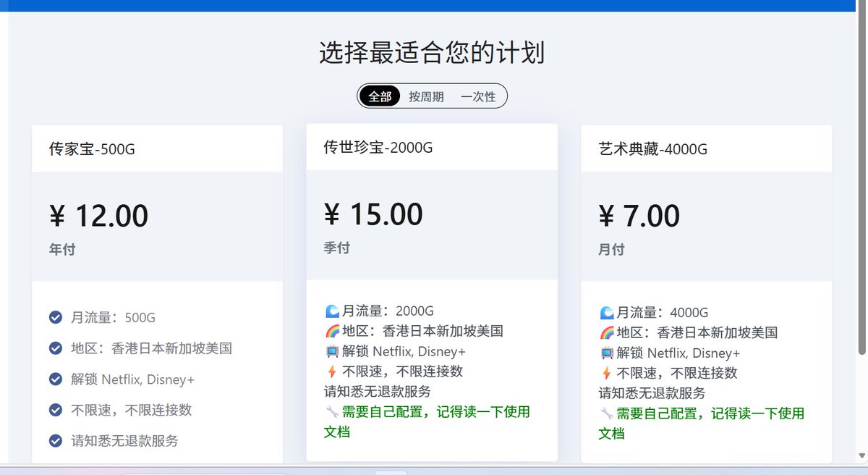Click the 季付 billing label
868x475 pixels.
[337, 248]
